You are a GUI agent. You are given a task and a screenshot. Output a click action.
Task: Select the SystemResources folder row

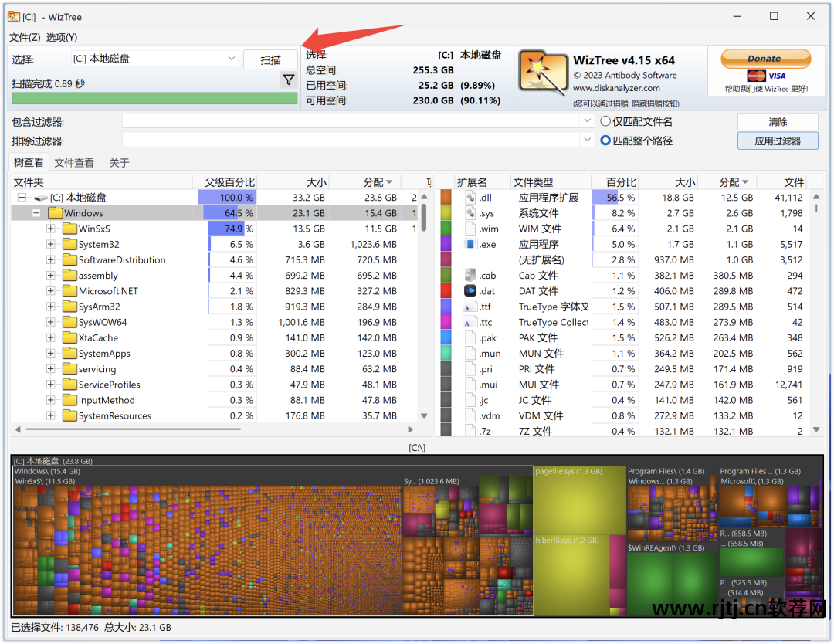(215, 415)
